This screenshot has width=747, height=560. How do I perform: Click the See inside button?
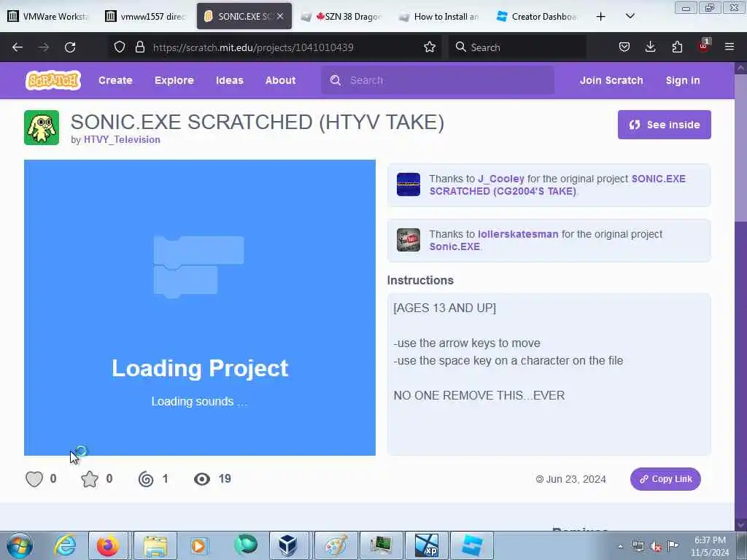[664, 125]
